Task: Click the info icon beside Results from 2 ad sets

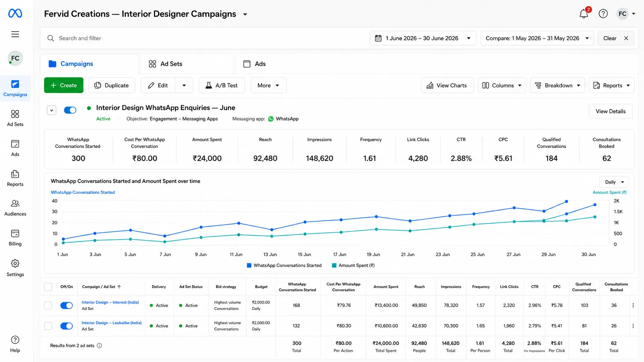Action: point(99,345)
